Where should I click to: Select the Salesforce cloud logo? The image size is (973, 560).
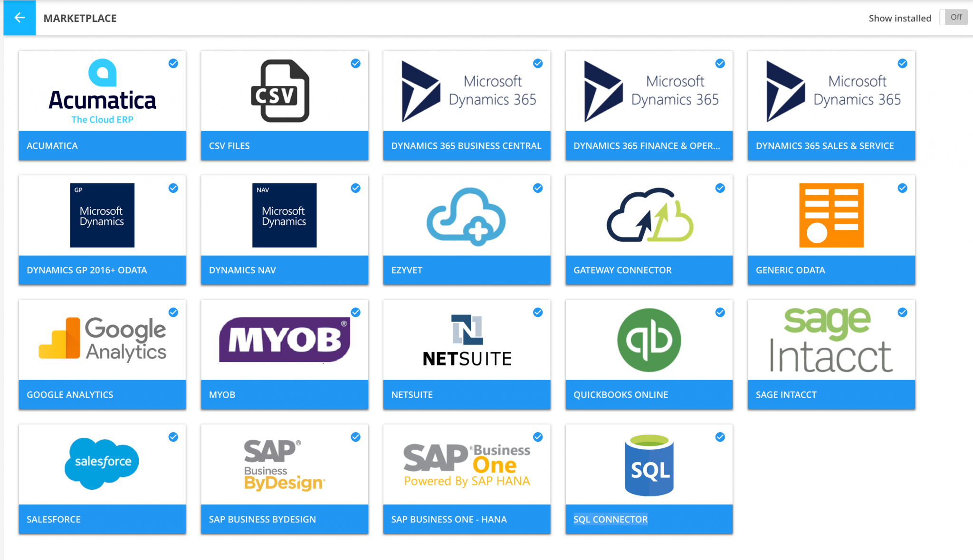(102, 464)
